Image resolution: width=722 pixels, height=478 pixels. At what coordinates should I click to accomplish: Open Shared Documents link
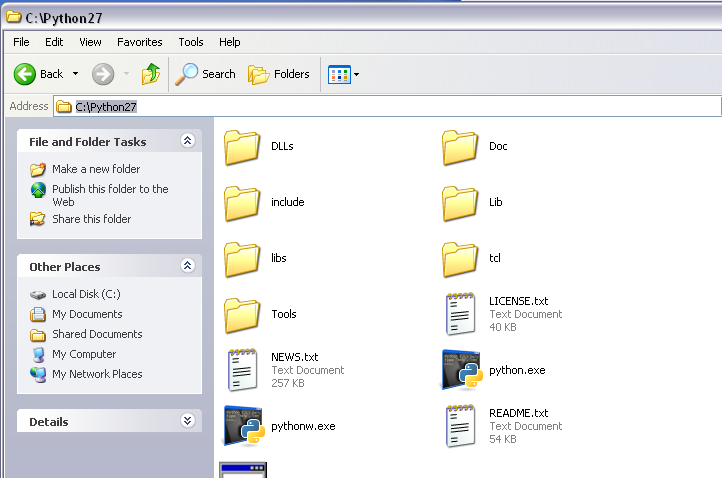coord(97,334)
